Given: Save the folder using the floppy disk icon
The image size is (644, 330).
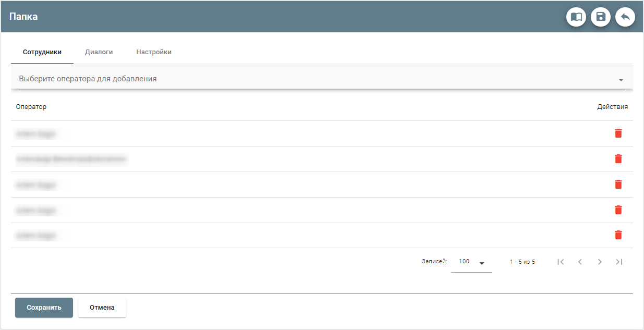Looking at the screenshot, I should 601,17.
